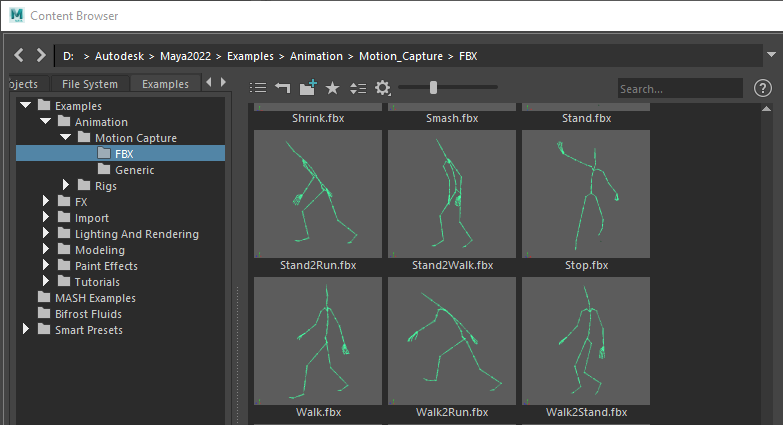Screen dimensions: 783x425
Task: Switch to the File System tab
Action: tap(90, 84)
